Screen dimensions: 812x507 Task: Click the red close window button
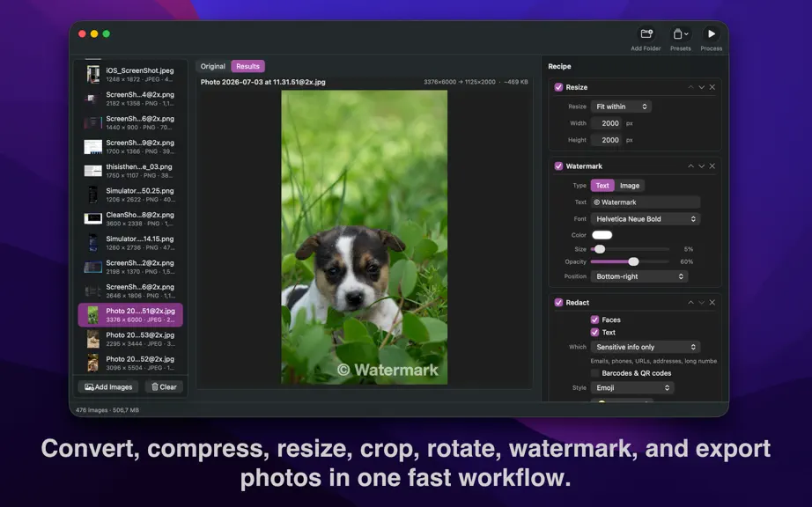point(82,33)
